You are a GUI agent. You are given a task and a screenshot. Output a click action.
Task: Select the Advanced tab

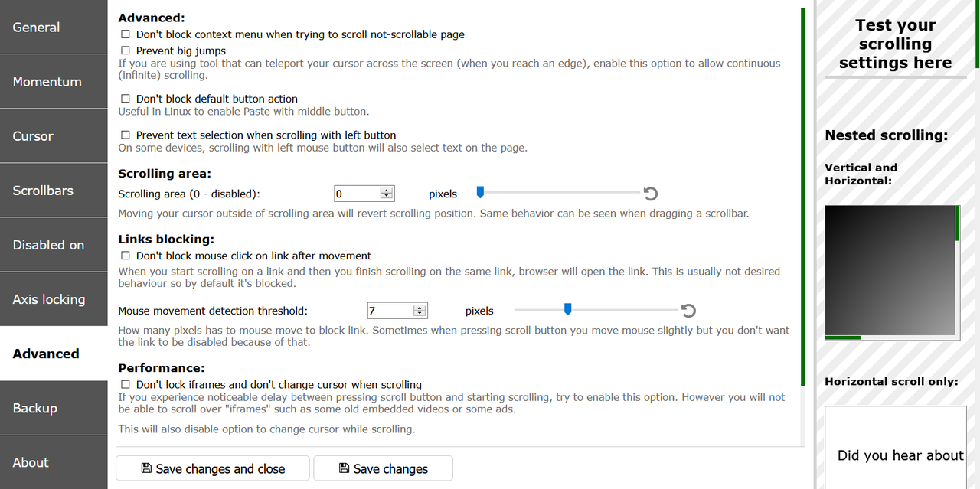(54, 353)
